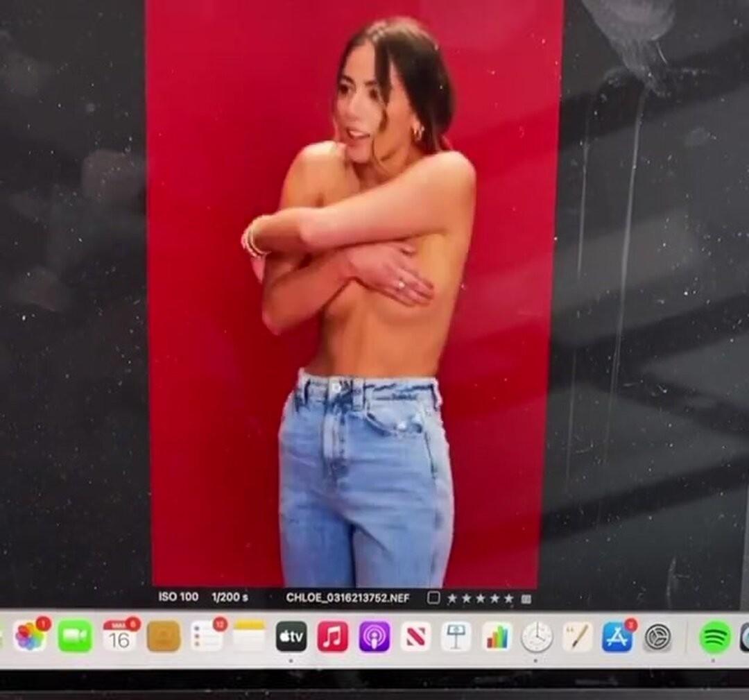Open the Numbers app
Image resolution: width=749 pixels, height=700 pixels.
click(497, 636)
